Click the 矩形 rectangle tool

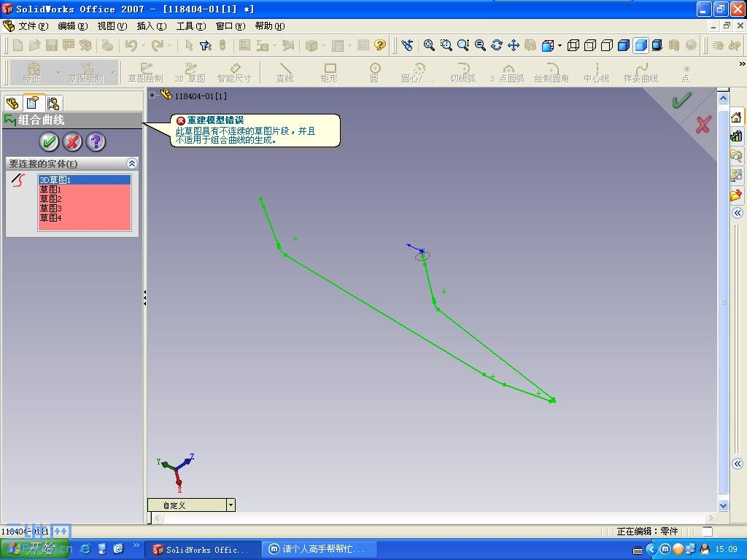[329, 72]
